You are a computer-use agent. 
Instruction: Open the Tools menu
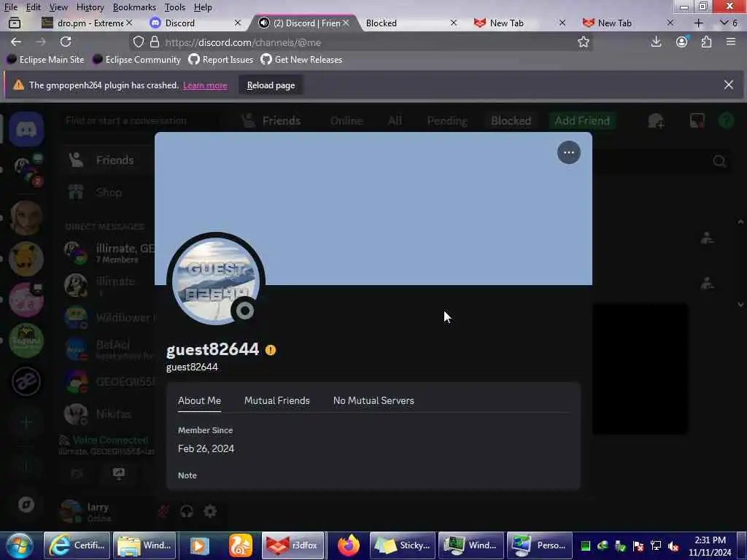tap(174, 7)
